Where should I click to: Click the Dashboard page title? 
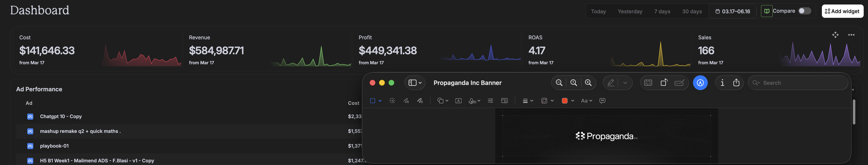pos(40,10)
